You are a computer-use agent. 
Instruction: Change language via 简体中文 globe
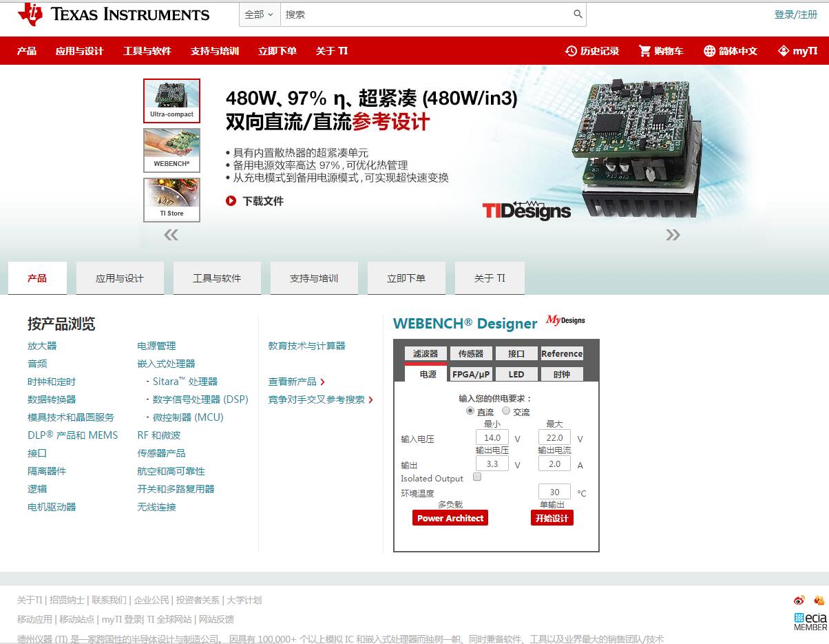731,51
